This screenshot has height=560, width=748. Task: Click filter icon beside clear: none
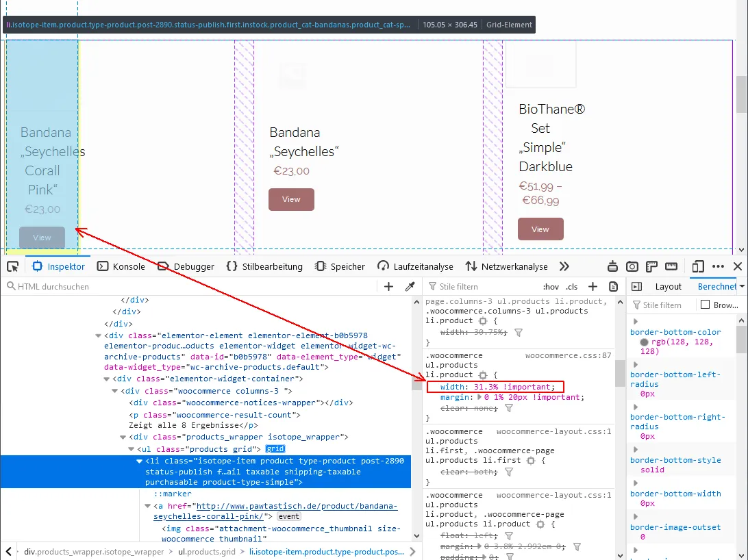(x=509, y=409)
